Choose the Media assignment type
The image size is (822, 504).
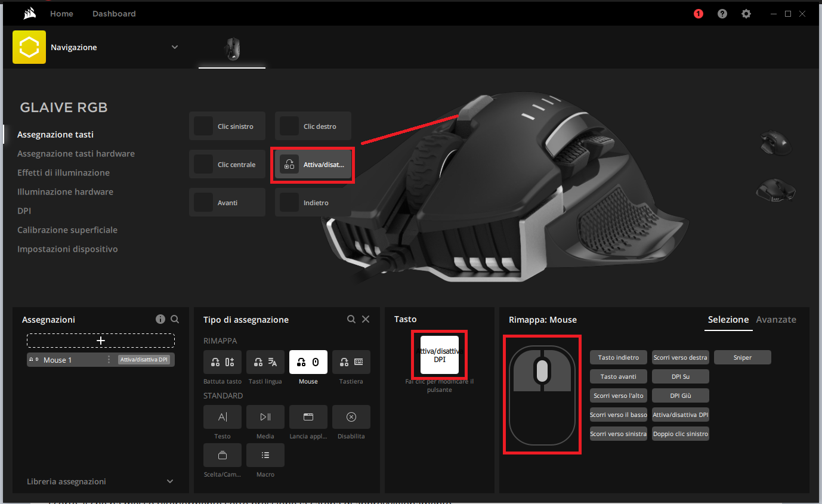click(x=265, y=417)
